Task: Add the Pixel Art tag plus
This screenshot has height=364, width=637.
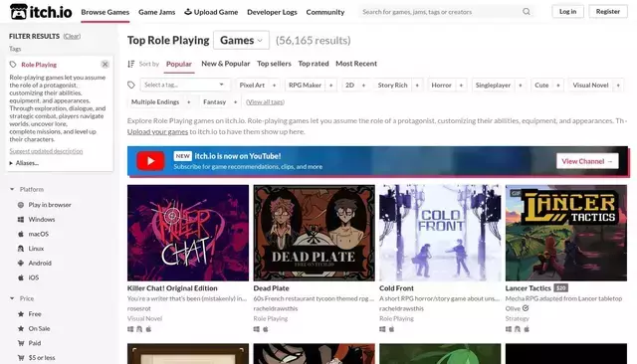Action: pyautogui.click(x=275, y=86)
